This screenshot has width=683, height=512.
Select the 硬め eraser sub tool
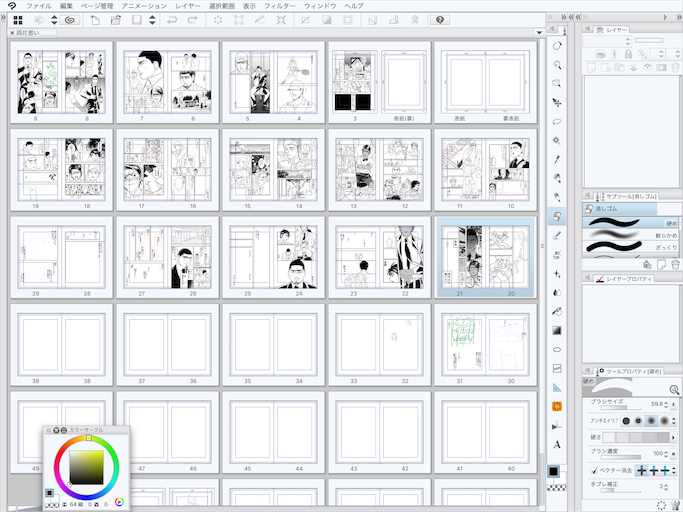click(x=630, y=223)
